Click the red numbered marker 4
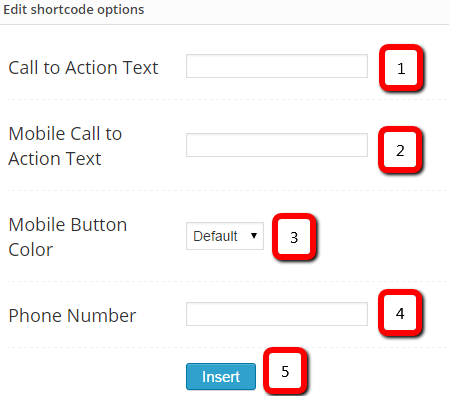Screen dimensions: 449x396 pyautogui.click(x=400, y=313)
